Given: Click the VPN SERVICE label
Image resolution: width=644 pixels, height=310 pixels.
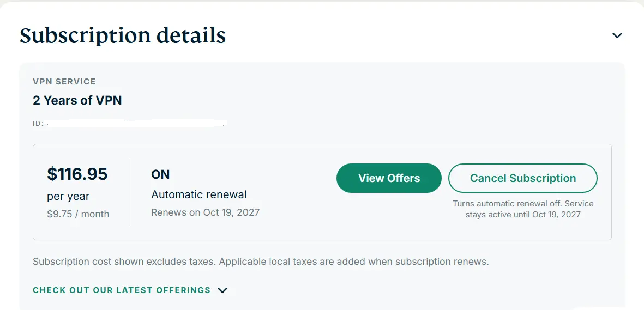Looking at the screenshot, I should (x=64, y=82).
